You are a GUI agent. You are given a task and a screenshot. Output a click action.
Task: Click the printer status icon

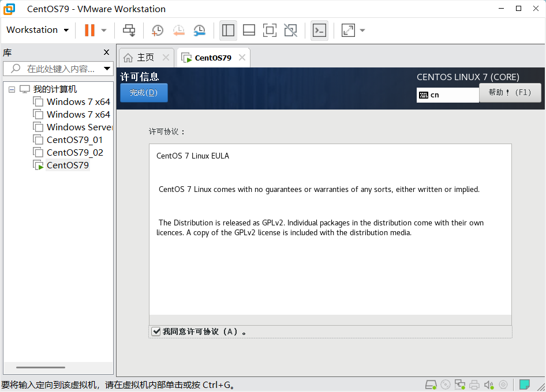pos(474,385)
